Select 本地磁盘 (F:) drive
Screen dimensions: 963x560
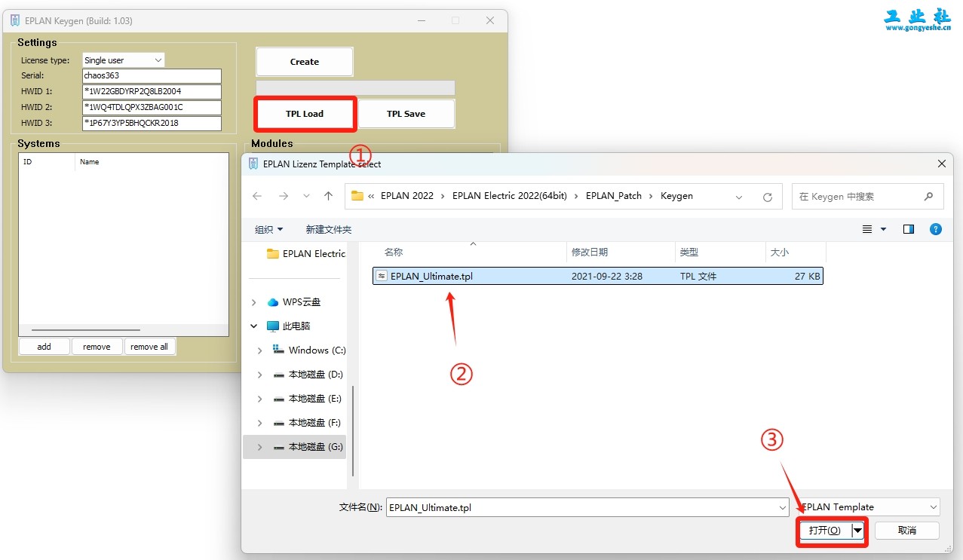tap(308, 423)
